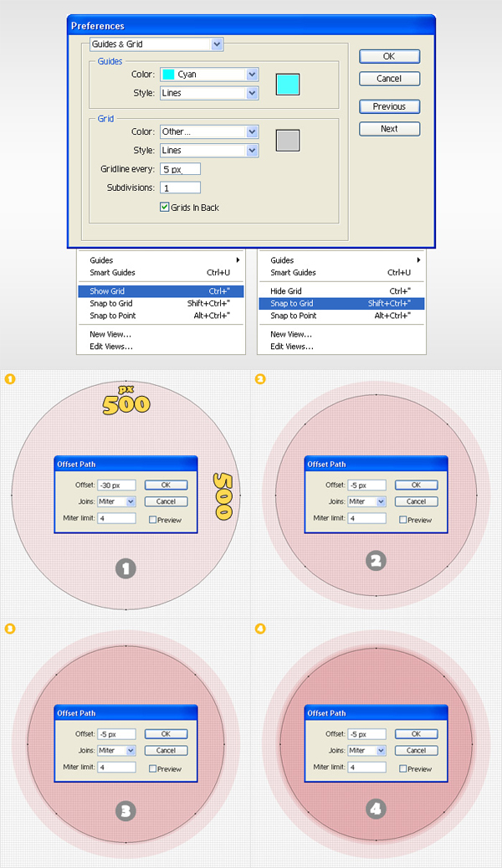Viewport: 502px width, 868px height.
Task: Select New View in the right menu
Action: 341,334
